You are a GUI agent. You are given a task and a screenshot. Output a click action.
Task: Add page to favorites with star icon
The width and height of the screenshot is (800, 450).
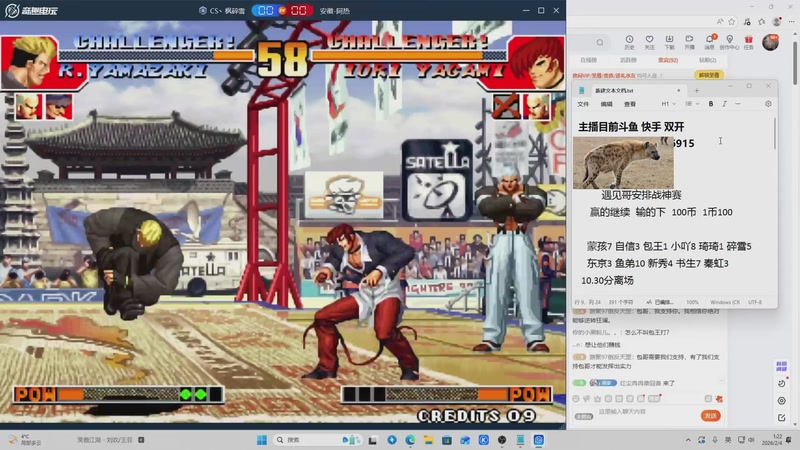tap(732, 21)
